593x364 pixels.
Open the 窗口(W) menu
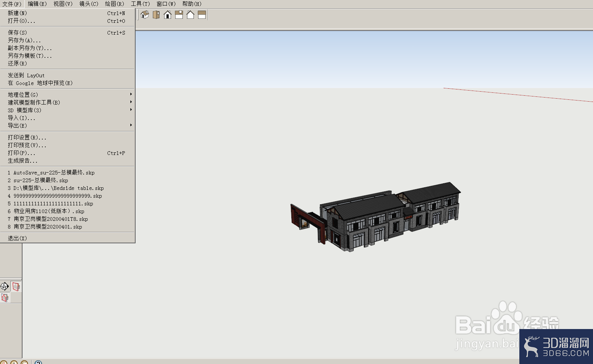pos(166,4)
